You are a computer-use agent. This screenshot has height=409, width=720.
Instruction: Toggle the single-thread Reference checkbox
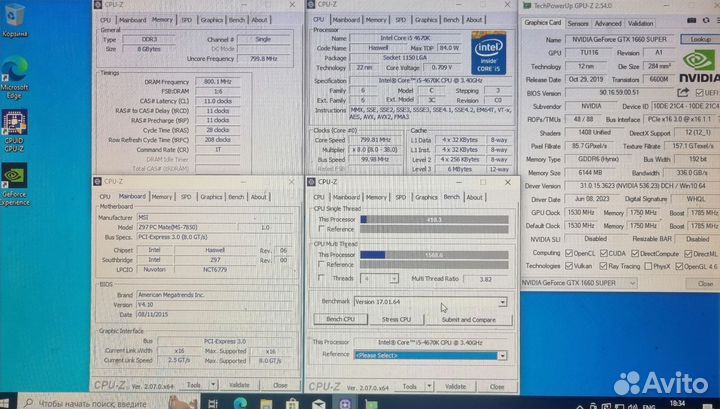321,229
